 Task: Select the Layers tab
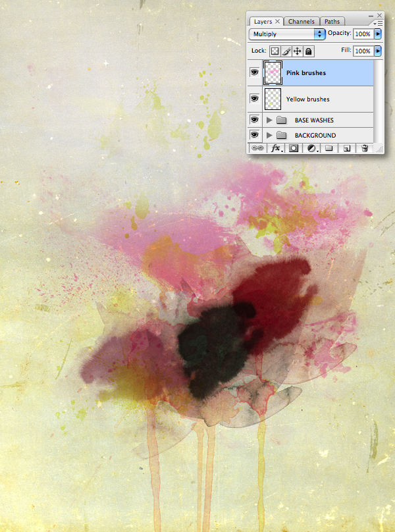263,21
